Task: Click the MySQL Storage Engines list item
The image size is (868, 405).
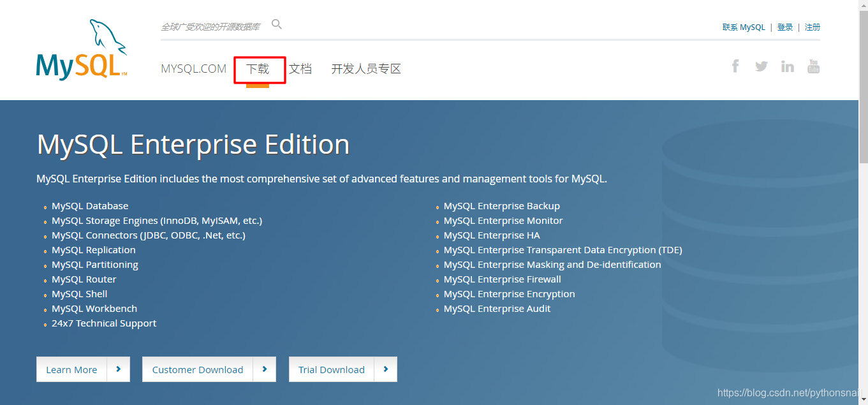Action: pyautogui.click(x=157, y=221)
